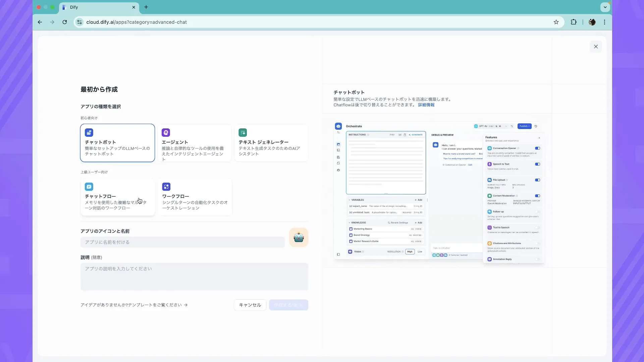This screenshot has width=644, height=362.
Task: Open the 詳細情報 details link
Action: [426, 105]
